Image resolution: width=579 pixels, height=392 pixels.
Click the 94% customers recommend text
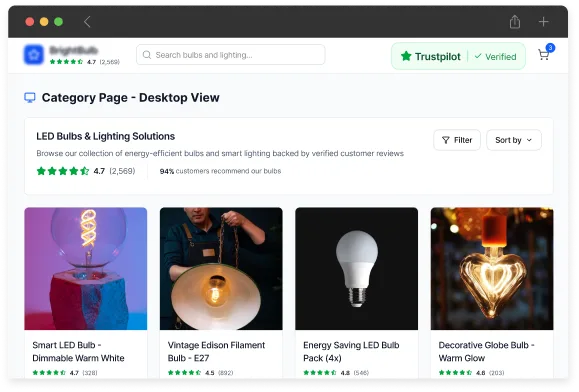tap(220, 171)
